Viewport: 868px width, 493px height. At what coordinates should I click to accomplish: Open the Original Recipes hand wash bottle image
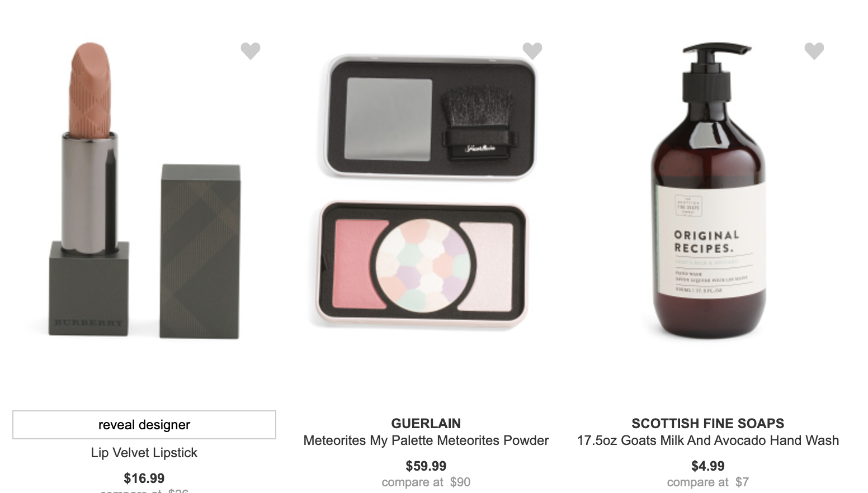coord(709,191)
